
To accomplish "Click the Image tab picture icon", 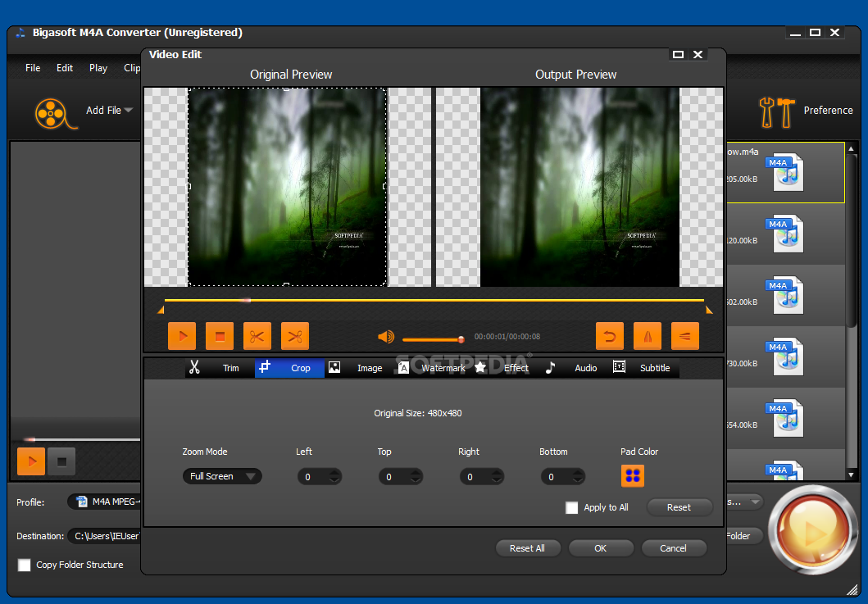I will point(334,367).
